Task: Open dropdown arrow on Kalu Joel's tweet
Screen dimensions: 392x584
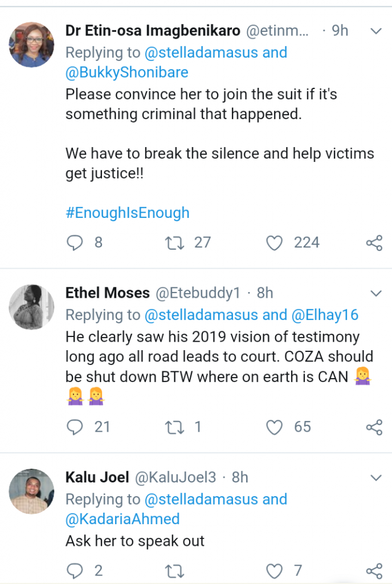Action: [x=375, y=477]
